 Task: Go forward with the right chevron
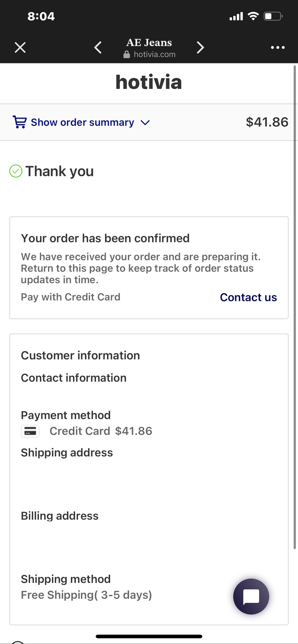200,48
